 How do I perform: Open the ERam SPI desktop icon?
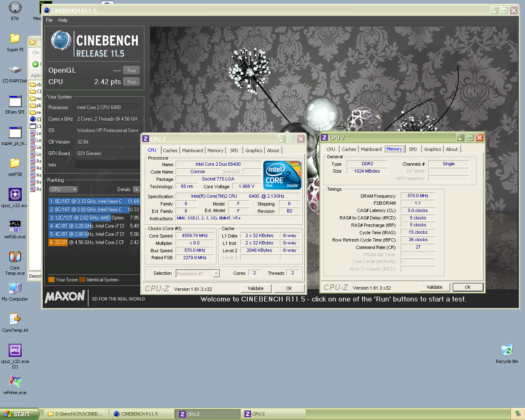coord(15,101)
